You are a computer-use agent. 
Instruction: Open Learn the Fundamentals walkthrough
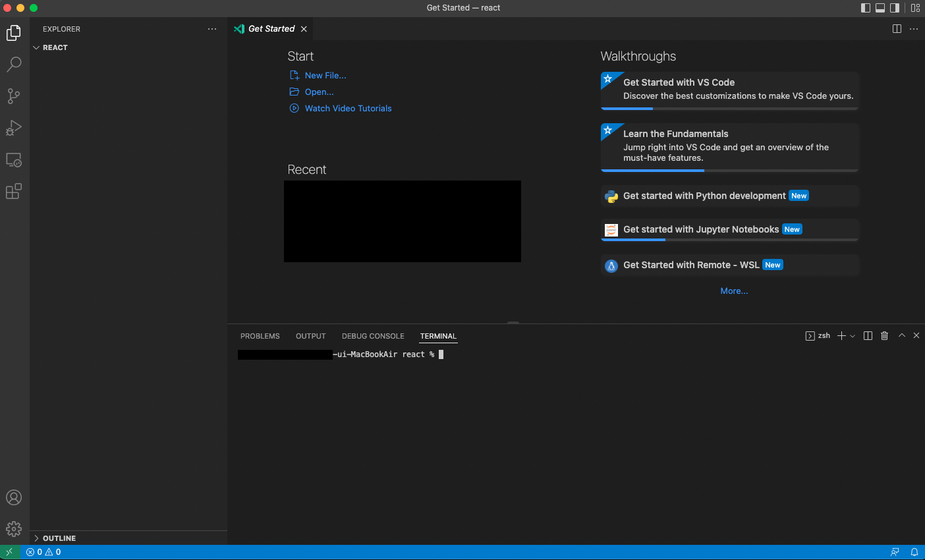[x=729, y=146]
